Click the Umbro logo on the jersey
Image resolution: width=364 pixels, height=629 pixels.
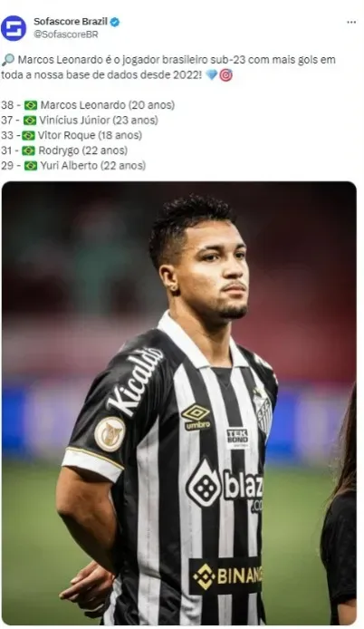tap(196, 417)
